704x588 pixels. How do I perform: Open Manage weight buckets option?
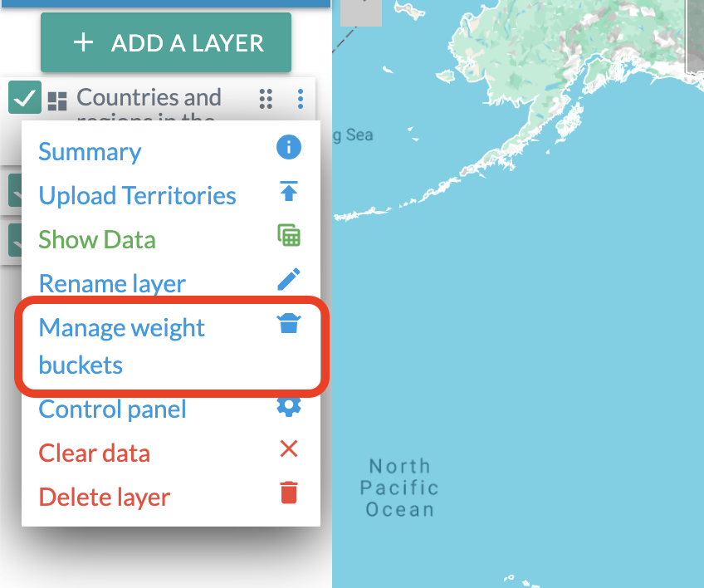pyautogui.click(x=121, y=345)
